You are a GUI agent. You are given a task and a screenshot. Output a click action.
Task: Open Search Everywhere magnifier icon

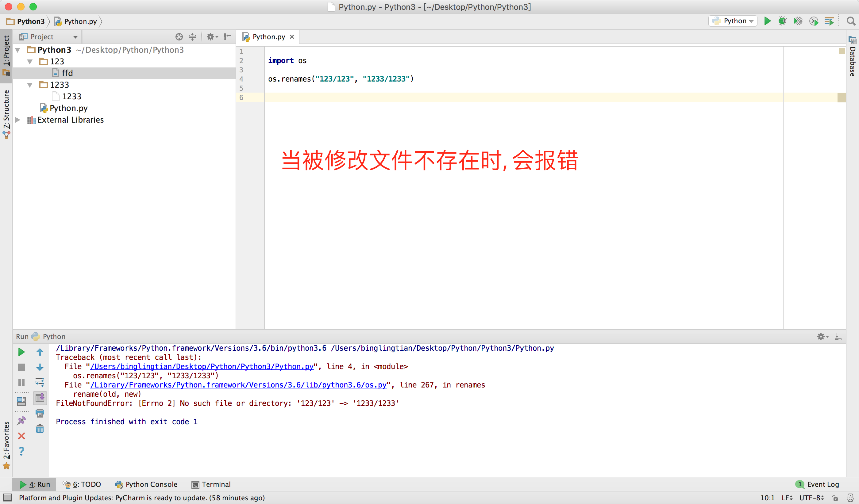pos(851,21)
